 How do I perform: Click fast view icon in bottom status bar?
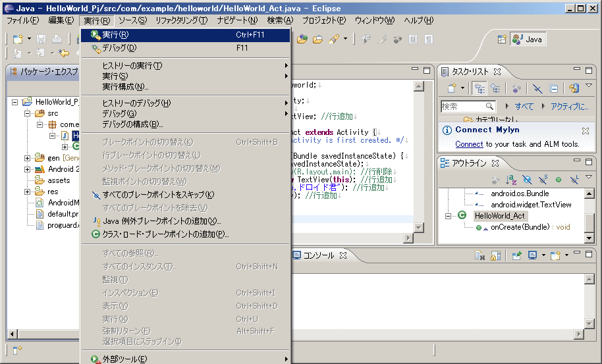click(x=18, y=350)
